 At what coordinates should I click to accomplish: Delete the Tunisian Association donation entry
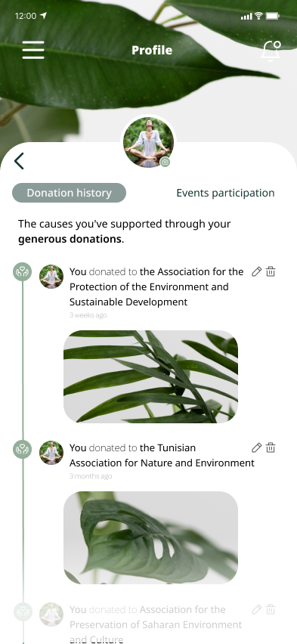pyautogui.click(x=271, y=447)
